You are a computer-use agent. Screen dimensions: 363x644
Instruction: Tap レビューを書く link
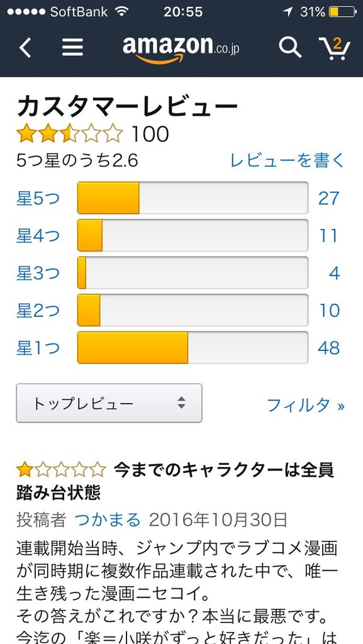click(x=287, y=160)
